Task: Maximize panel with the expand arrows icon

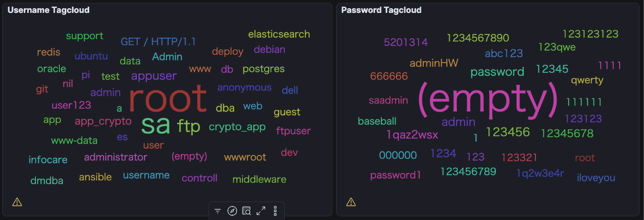Action: [x=261, y=211]
